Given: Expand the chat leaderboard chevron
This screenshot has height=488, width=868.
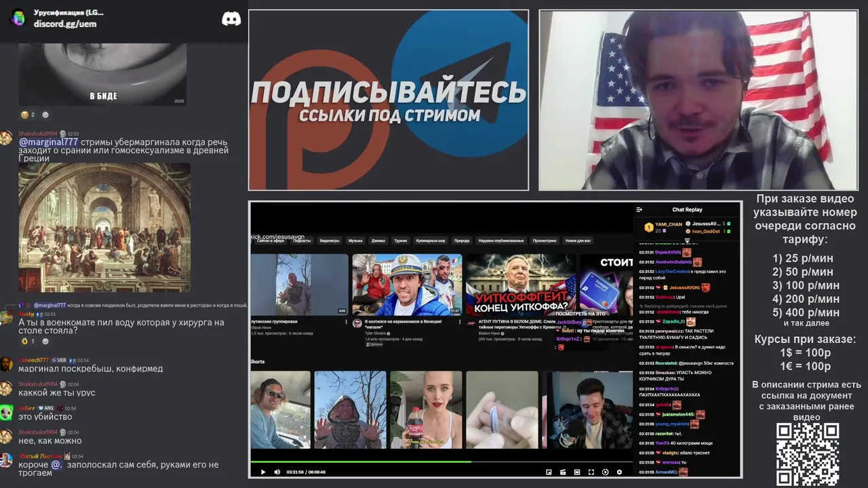Looking at the screenshot, I should [686, 240].
